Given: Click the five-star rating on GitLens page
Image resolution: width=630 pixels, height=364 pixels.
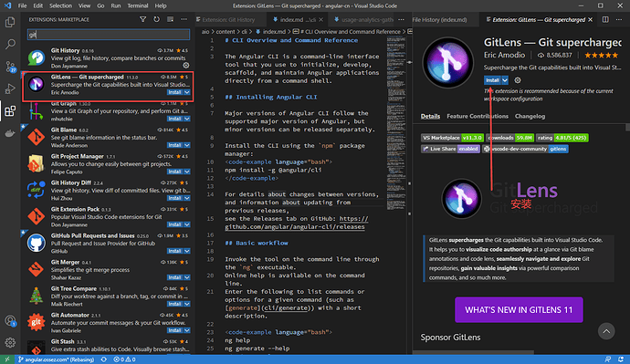Looking at the screenshot, I should click(601, 55).
